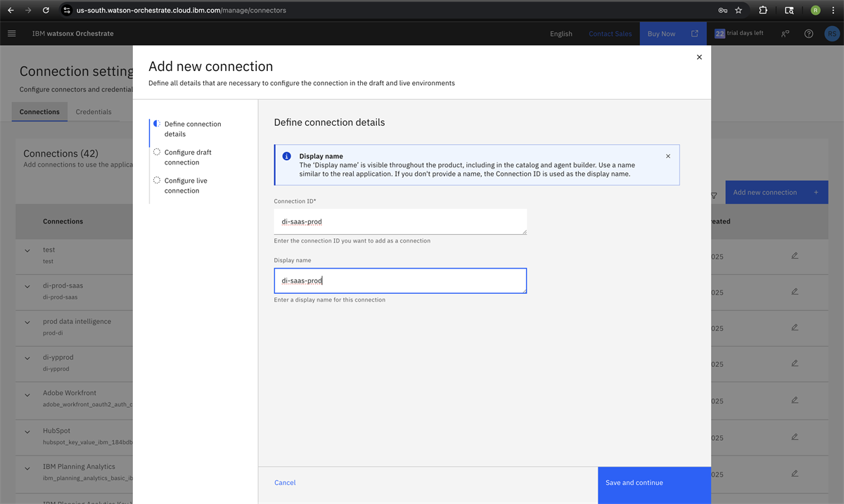
Task: Click IBM watsonx Orchestrate title
Action: click(72, 34)
